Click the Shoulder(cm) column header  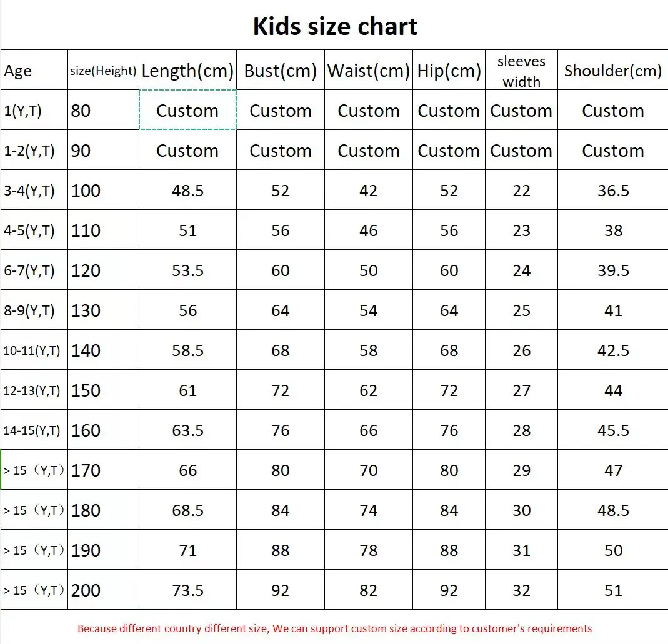point(612,71)
